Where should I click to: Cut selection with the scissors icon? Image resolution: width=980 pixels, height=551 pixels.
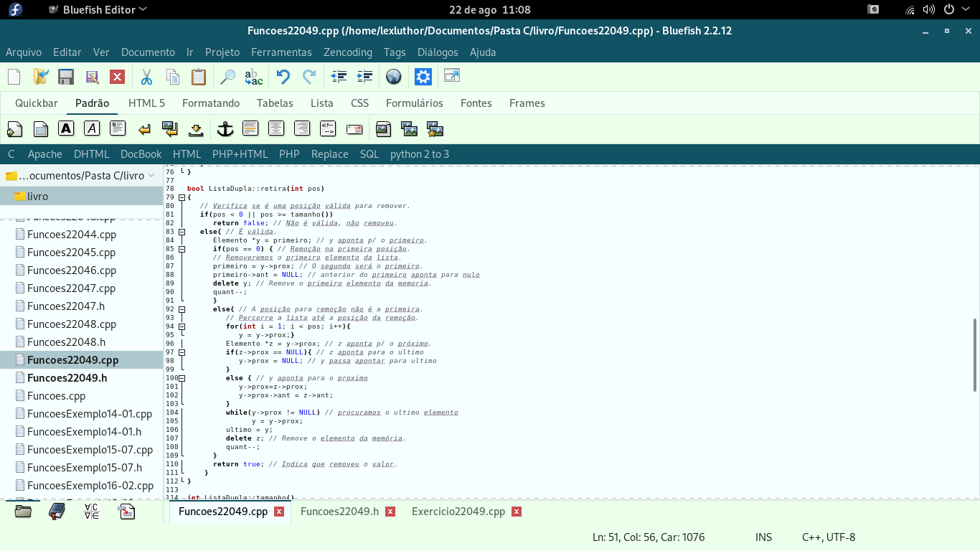click(x=146, y=77)
